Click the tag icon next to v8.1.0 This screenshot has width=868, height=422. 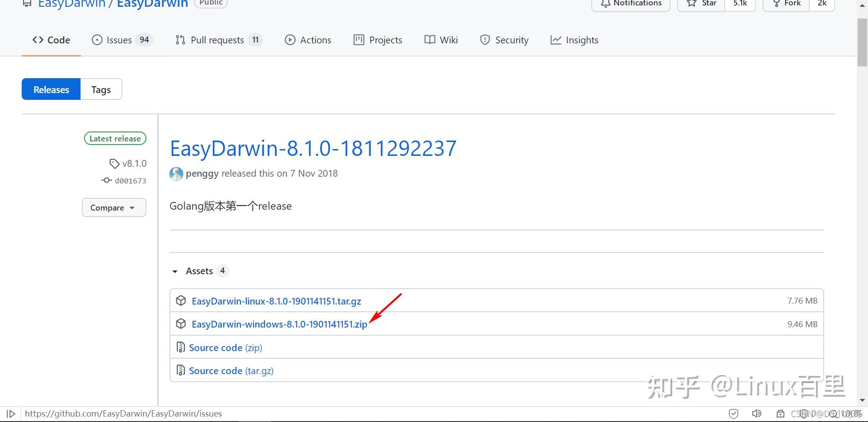click(x=114, y=163)
